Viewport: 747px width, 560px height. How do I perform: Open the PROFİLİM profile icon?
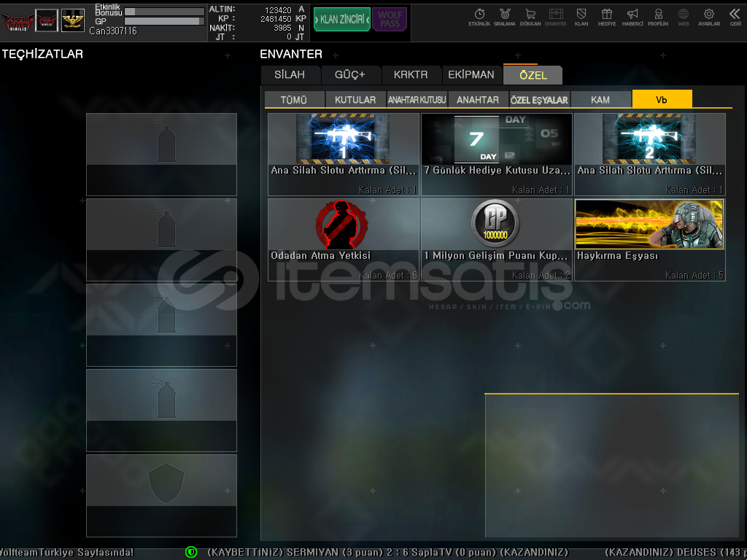pyautogui.click(x=658, y=17)
